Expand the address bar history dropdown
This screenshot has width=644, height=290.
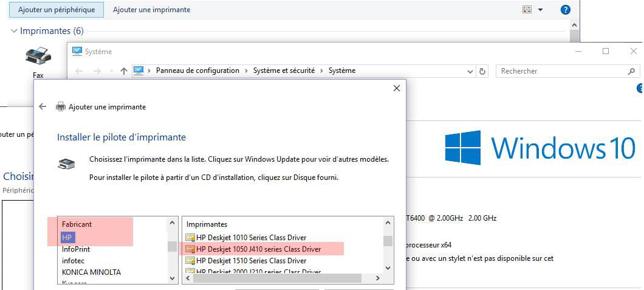coord(471,72)
